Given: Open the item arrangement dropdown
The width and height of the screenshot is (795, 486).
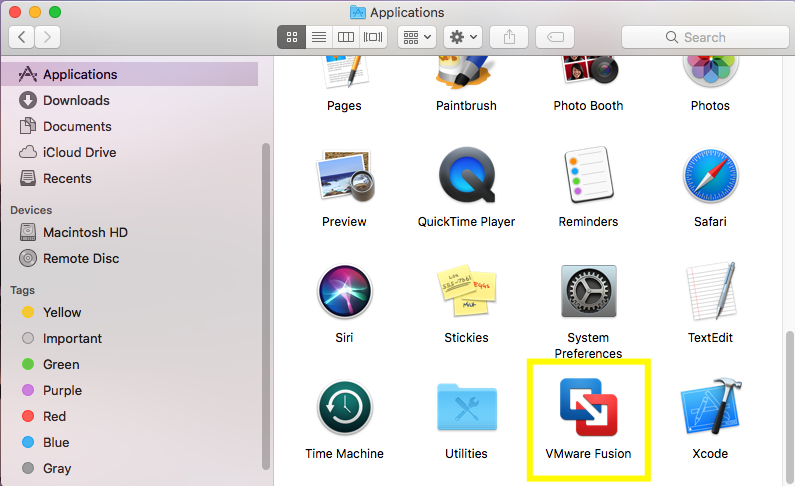Looking at the screenshot, I should pyautogui.click(x=417, y=37).
